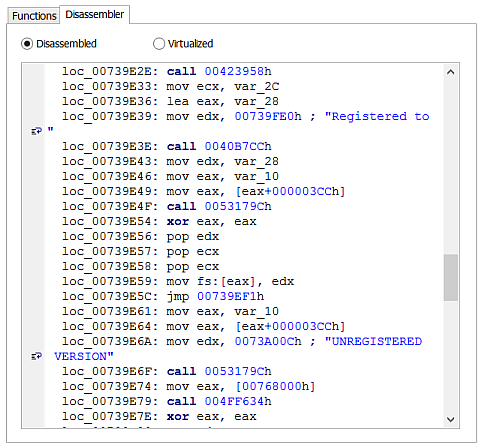Click call target 0040B7CCh

tap(238, 146)
